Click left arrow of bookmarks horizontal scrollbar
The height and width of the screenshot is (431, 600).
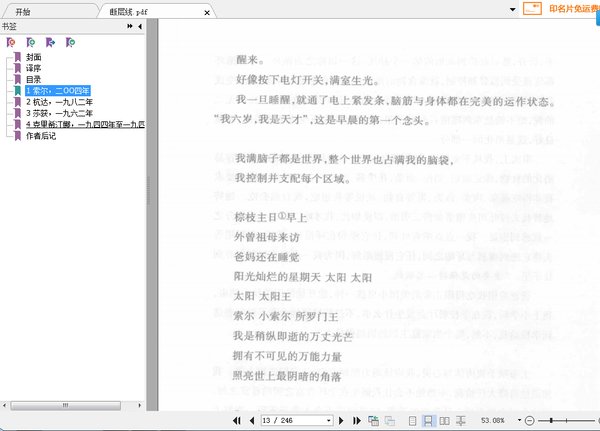(4, 405)
